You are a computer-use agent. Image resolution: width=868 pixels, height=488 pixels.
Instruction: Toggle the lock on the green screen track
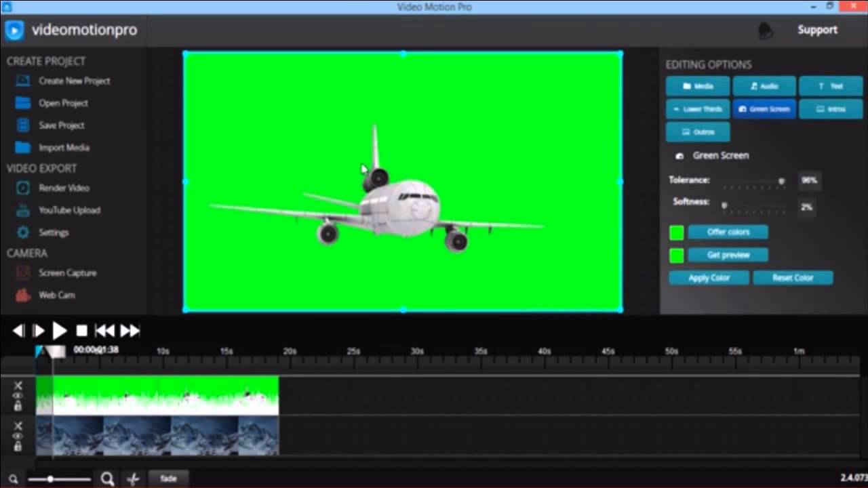(x=18, y=406)
